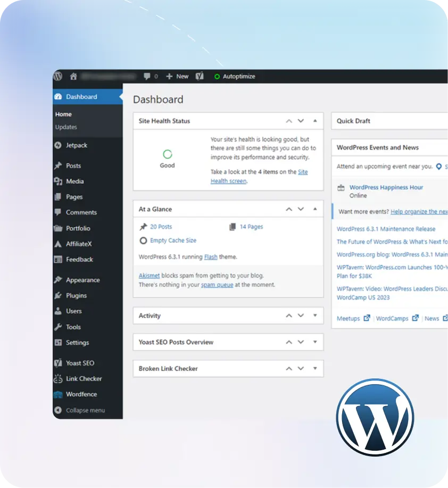Open the AffiliateX menu item
448x488 pixels.
[79, 244]
